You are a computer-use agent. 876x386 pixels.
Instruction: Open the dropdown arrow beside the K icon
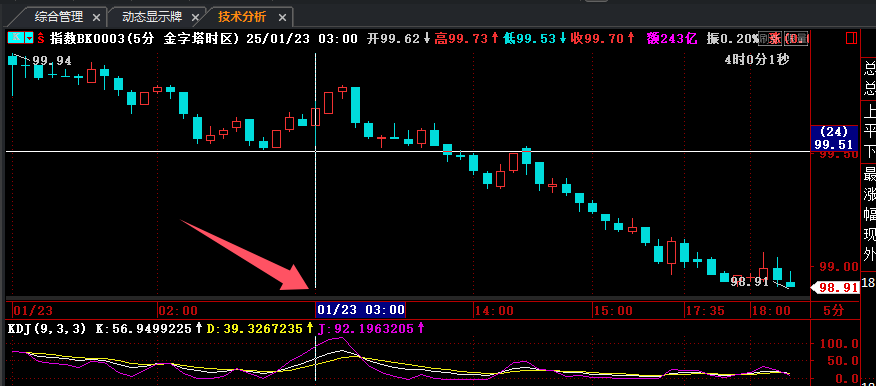(x=29, y=38)
